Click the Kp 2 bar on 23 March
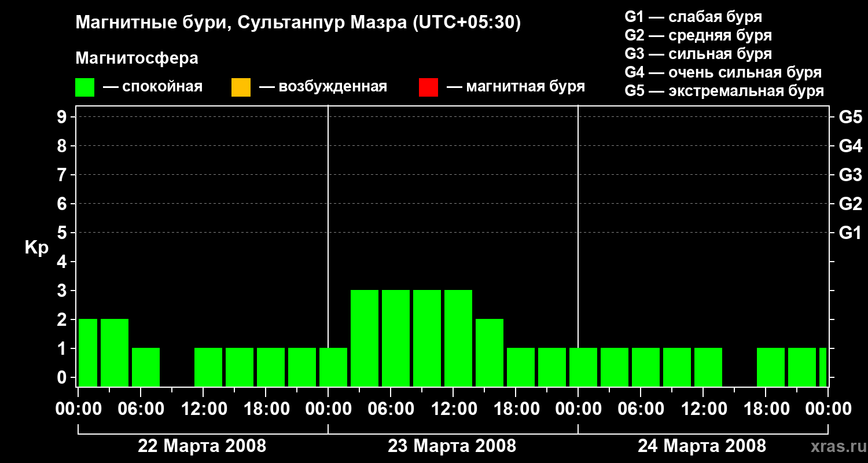 coord(490,352)
